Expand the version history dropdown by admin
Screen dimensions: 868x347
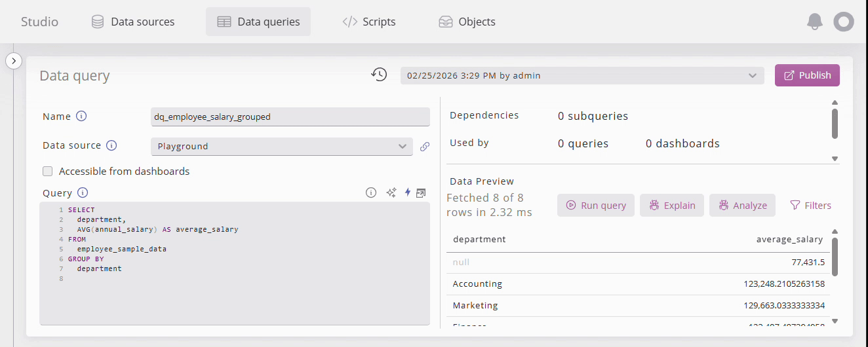pos(582,75)
